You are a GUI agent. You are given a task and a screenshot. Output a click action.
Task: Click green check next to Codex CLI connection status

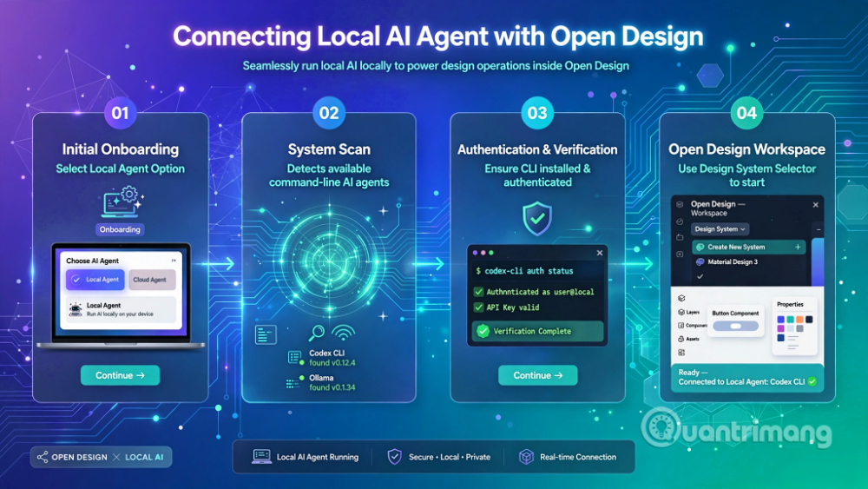pos(812,381)
